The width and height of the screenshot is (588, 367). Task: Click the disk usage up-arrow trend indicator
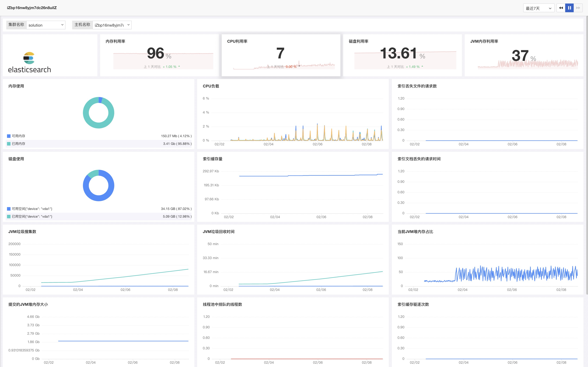pyautogui.click(x=422, y=66)
